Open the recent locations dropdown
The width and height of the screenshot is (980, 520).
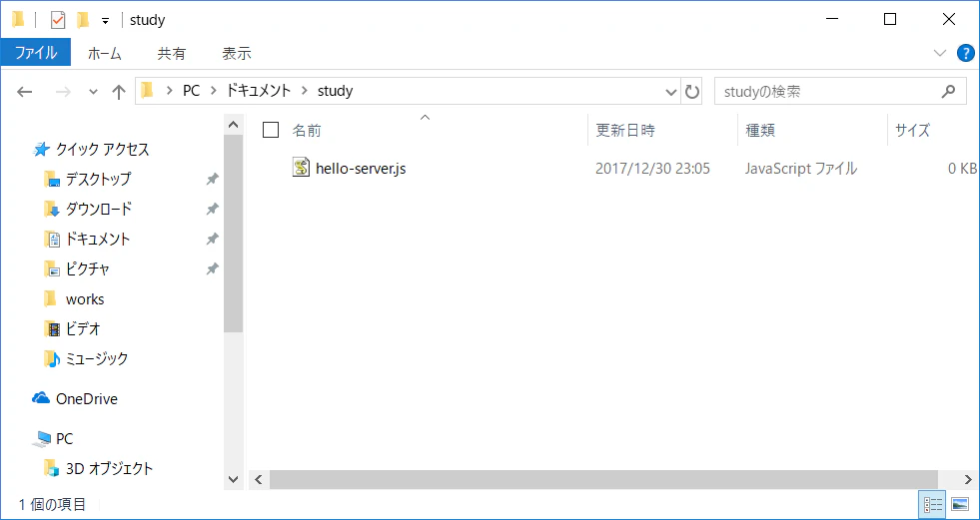click(93, 92)
